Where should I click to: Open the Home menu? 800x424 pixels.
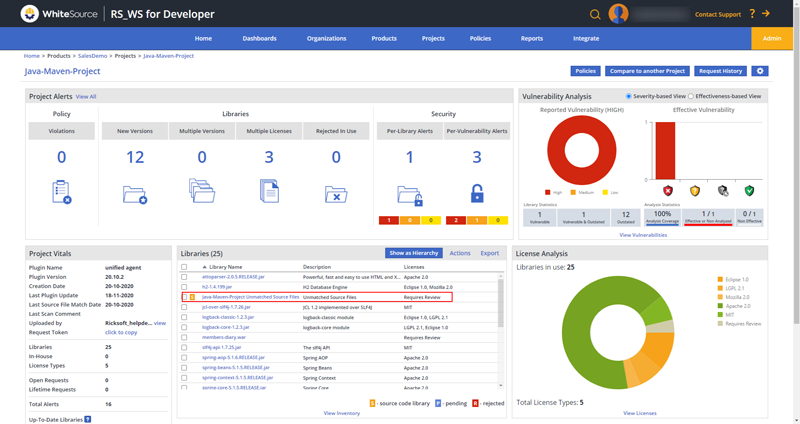tap(203, 38)
